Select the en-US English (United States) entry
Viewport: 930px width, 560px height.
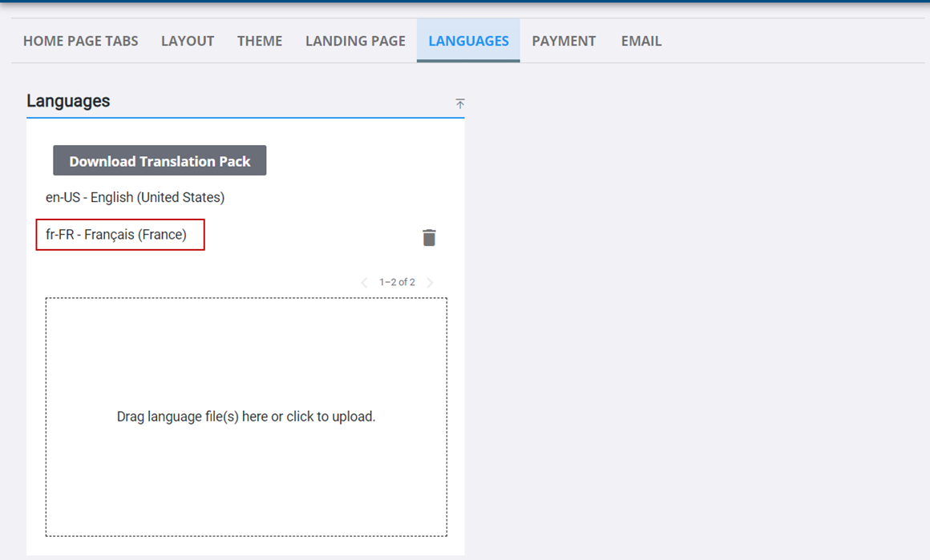[x=135, y=197]
